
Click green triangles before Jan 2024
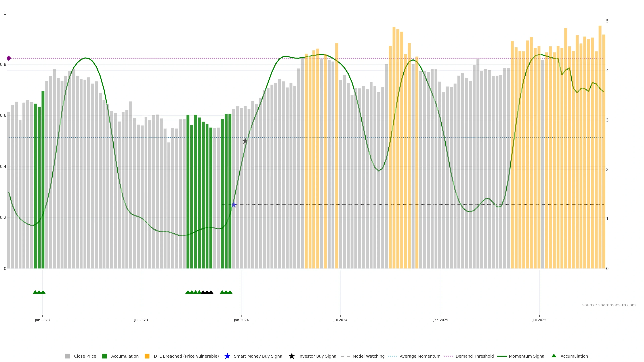click(x=226, y=292)
